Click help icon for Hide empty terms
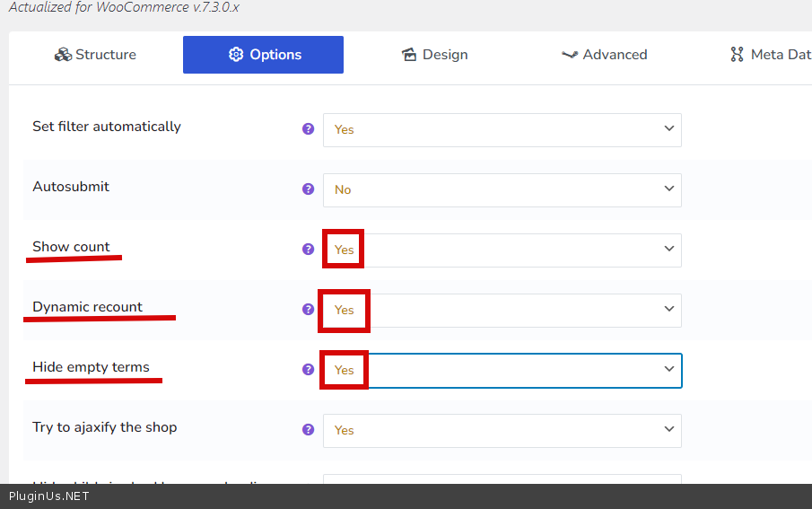812x509 pixels. [x=309, y=370]
